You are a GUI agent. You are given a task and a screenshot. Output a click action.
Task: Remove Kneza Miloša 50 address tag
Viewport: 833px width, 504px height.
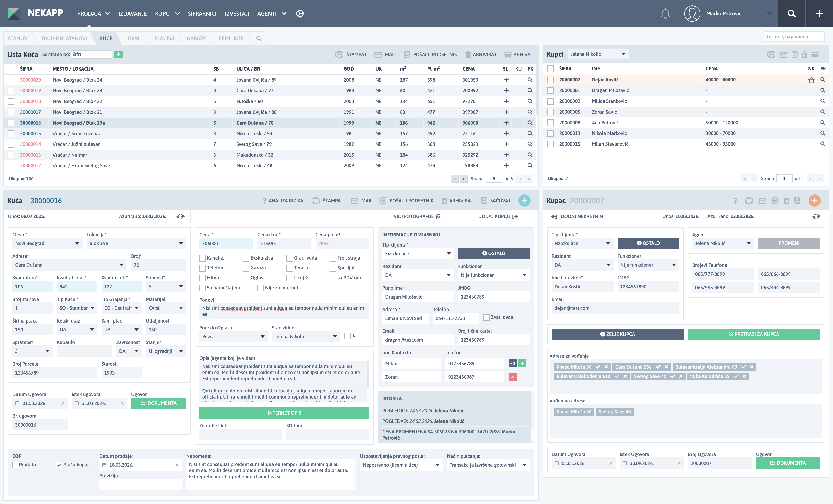(x=606, y=367)
